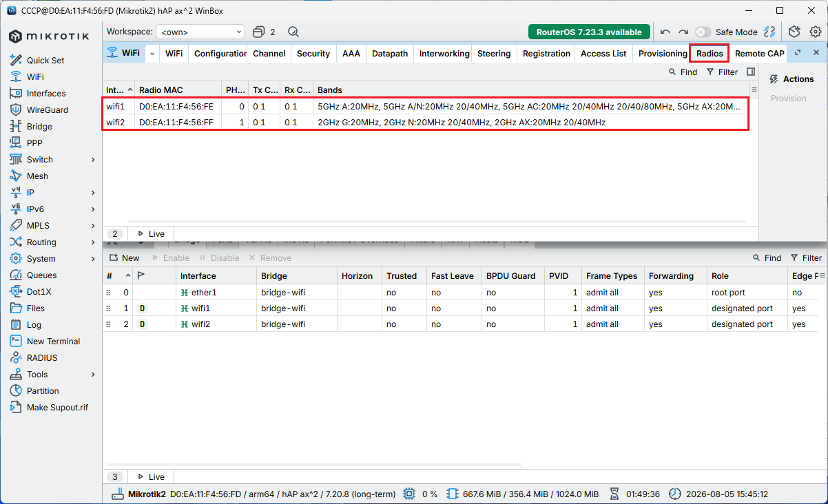Click the search magnifier next to Workspace
This screenshot has height=504, width=828.
pos(293,32)
